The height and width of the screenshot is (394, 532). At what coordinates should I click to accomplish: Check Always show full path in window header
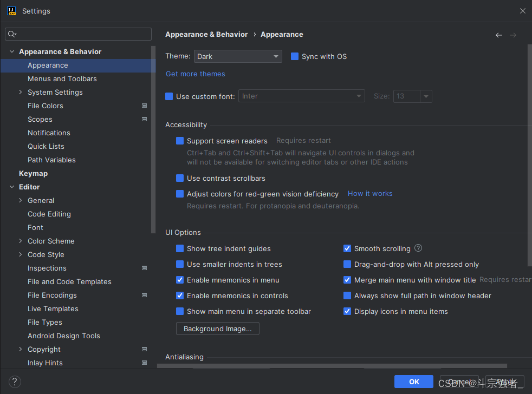point(347,295)
